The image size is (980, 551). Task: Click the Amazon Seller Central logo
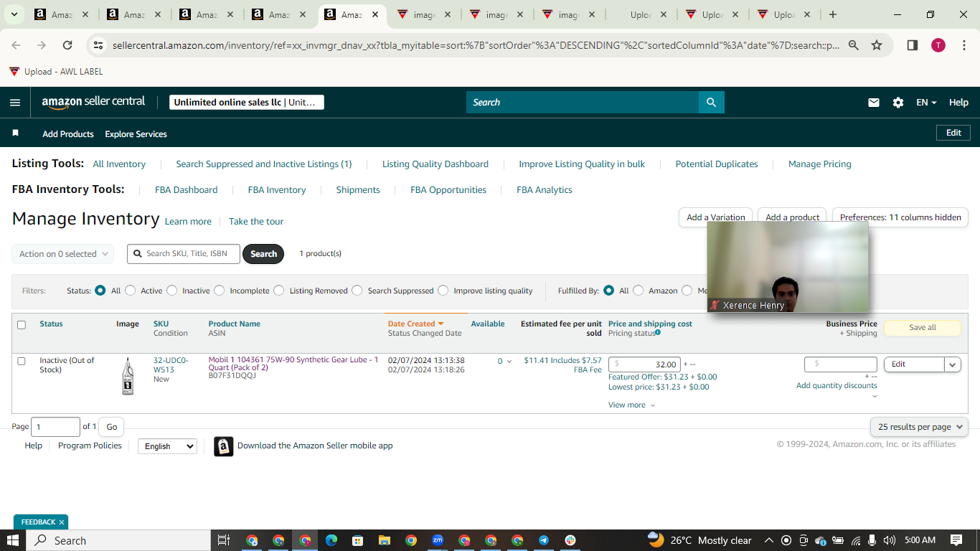pyautogui.click(x=93, y=102)
